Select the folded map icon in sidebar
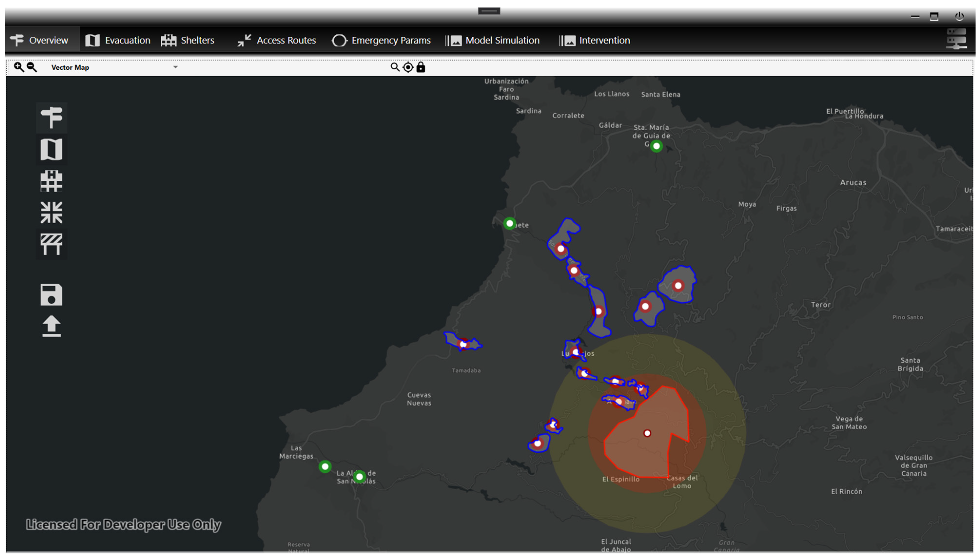 [x=51, y=149]
